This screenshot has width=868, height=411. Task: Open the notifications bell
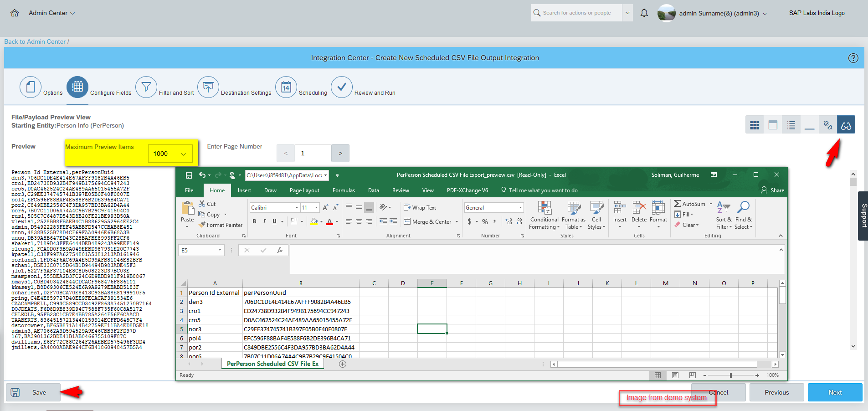pyautogui.click(x=644, y=13)
